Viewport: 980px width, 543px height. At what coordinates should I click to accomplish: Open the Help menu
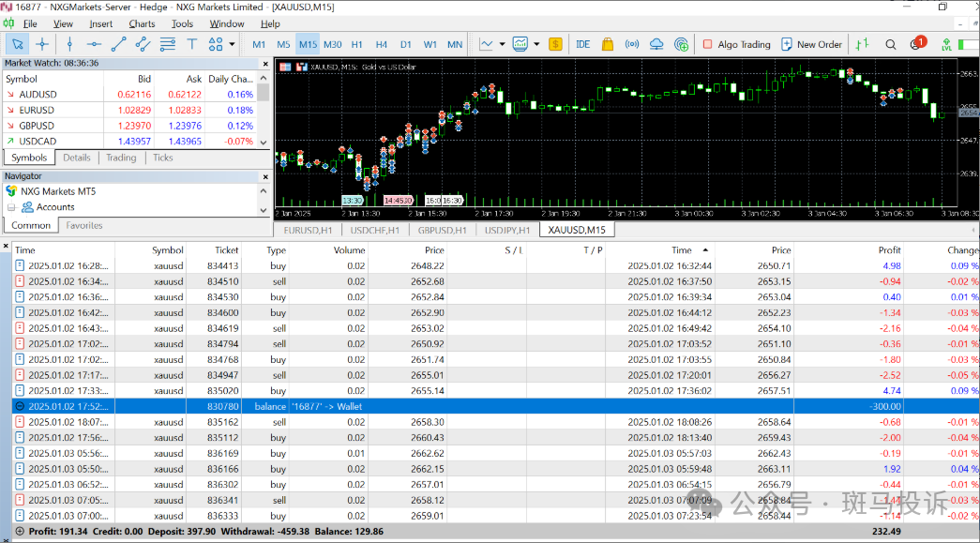(270, 23)
